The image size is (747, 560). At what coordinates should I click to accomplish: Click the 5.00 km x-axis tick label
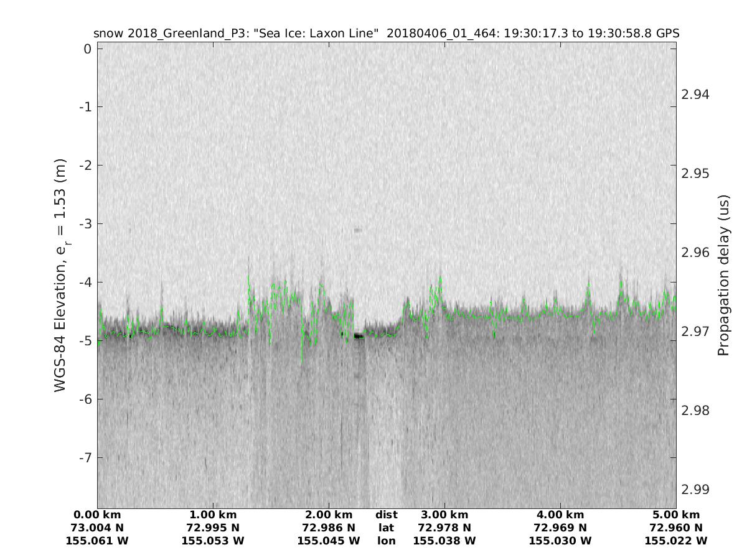(676, 515)
